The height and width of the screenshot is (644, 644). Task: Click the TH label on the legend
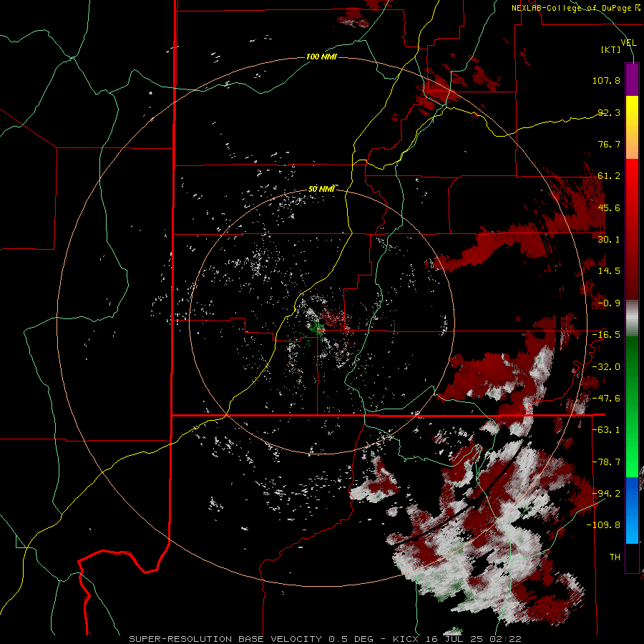click(615, 557)
